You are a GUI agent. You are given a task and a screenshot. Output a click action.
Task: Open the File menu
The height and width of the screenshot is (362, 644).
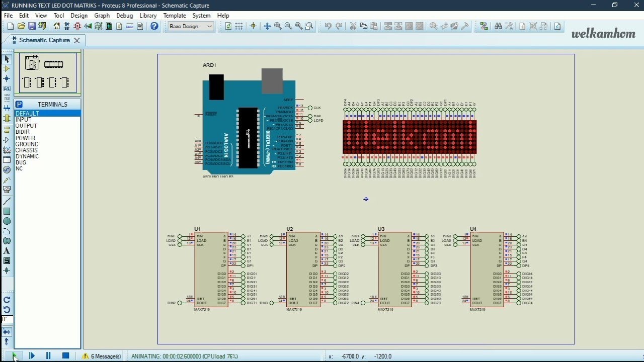(9, 16)
